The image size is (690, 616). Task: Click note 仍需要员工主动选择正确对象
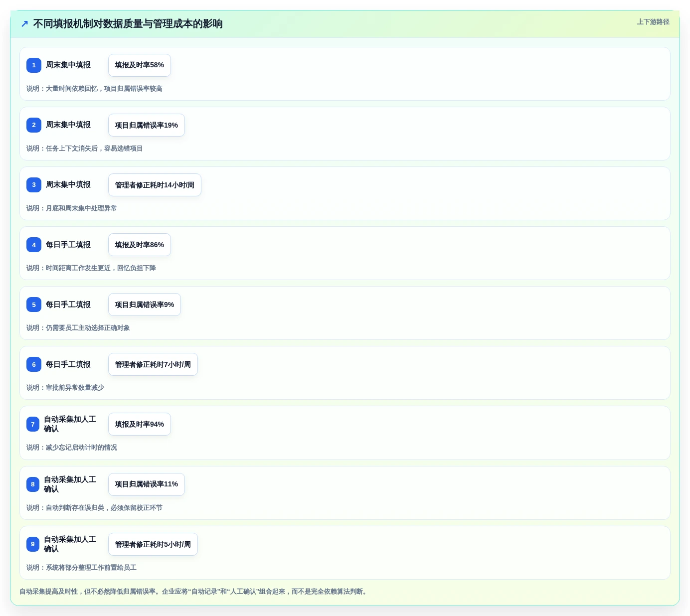(x=88, y=328)
